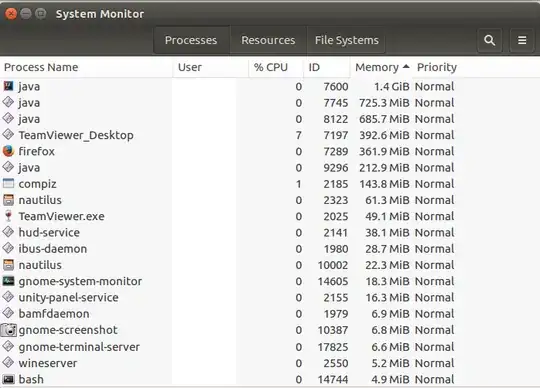The image size is (540, 388).
Task: Click process ID 2323
Action: 336,200
